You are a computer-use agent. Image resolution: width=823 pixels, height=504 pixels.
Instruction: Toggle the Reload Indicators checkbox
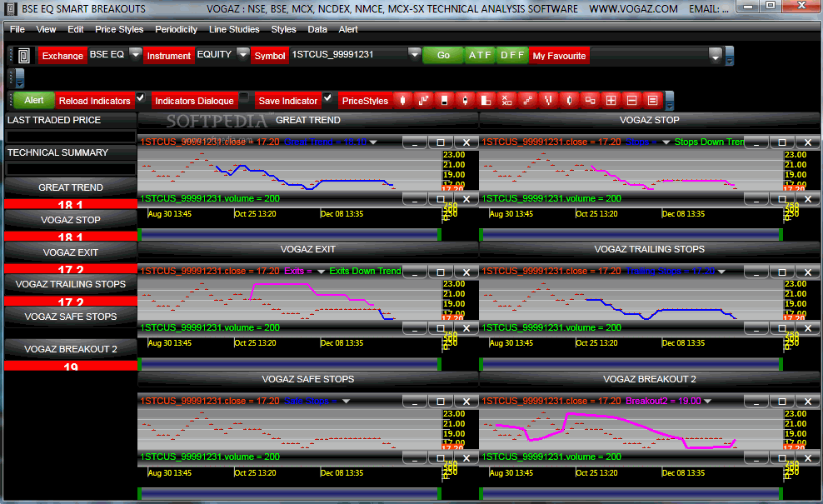(140, 97)
